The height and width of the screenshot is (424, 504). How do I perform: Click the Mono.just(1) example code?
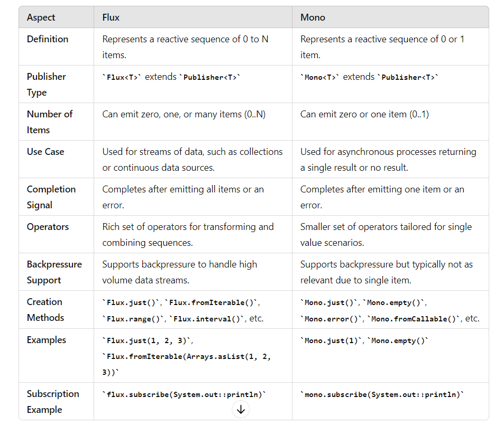tap(331, 341)
